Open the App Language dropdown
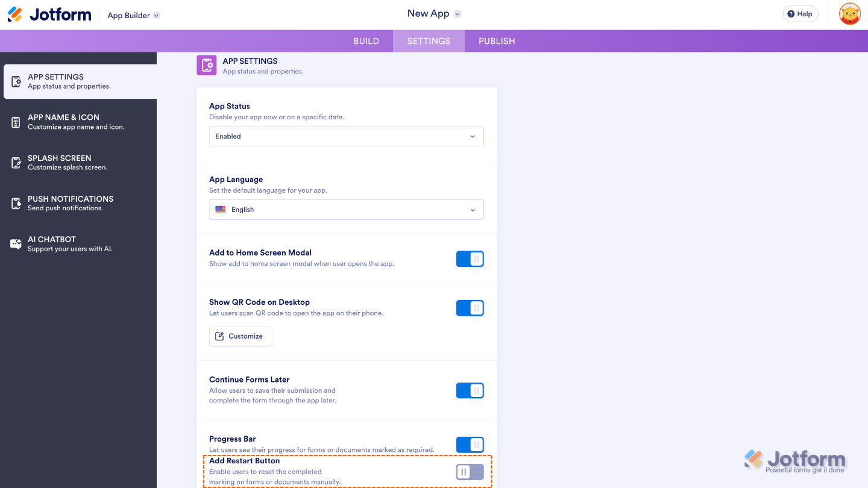Viewport: 868px width, 488px height. pos(346,209)
